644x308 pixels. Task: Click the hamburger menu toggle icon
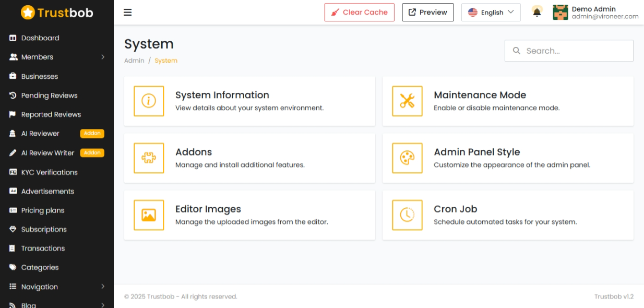128,13
